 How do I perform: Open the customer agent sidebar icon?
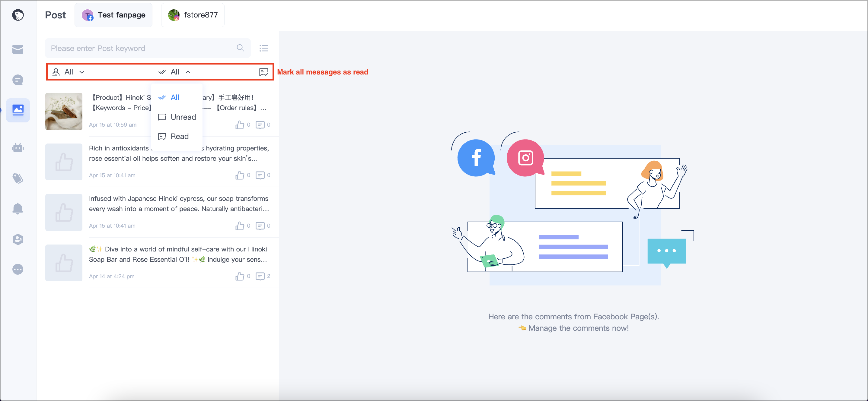tap(18, 239)
